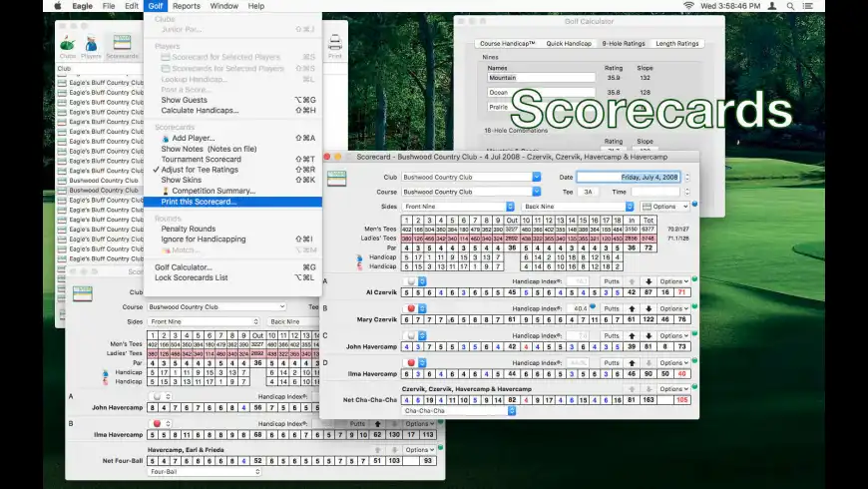Click the Putts button for Mary Czervik
Viewport: 868px width, 489px height.
tap(612, 308)
